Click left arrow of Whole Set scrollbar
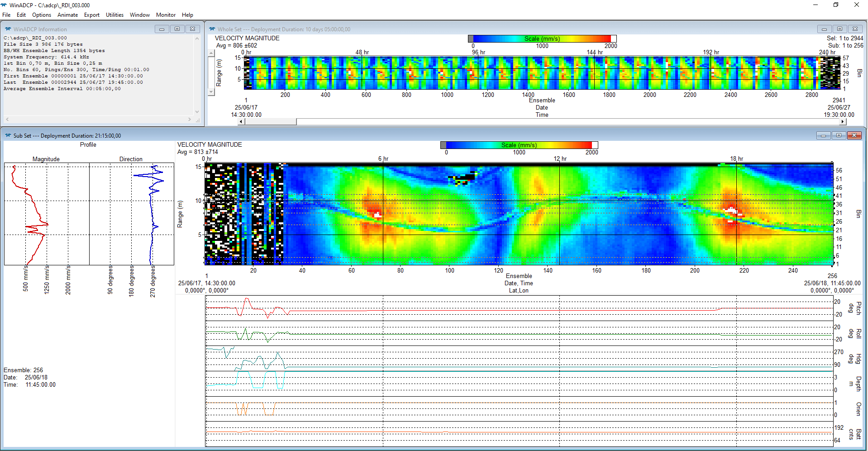 [241, 122]
